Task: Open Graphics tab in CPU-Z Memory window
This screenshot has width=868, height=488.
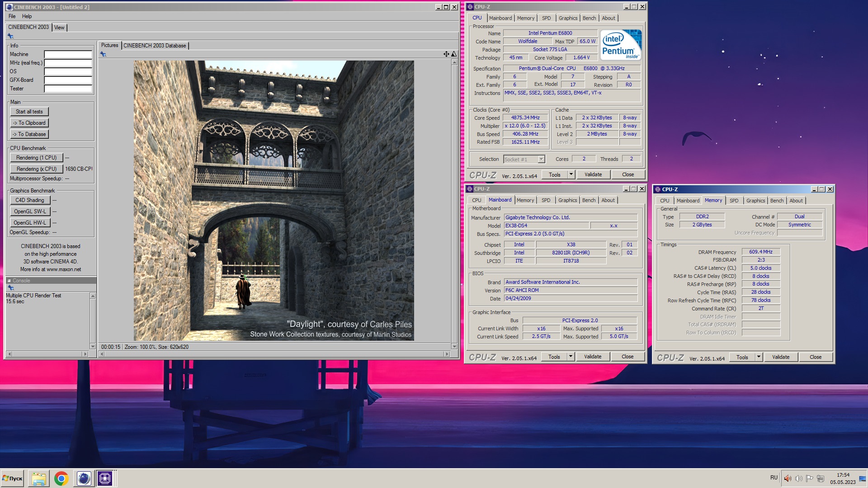Action: 755,201
